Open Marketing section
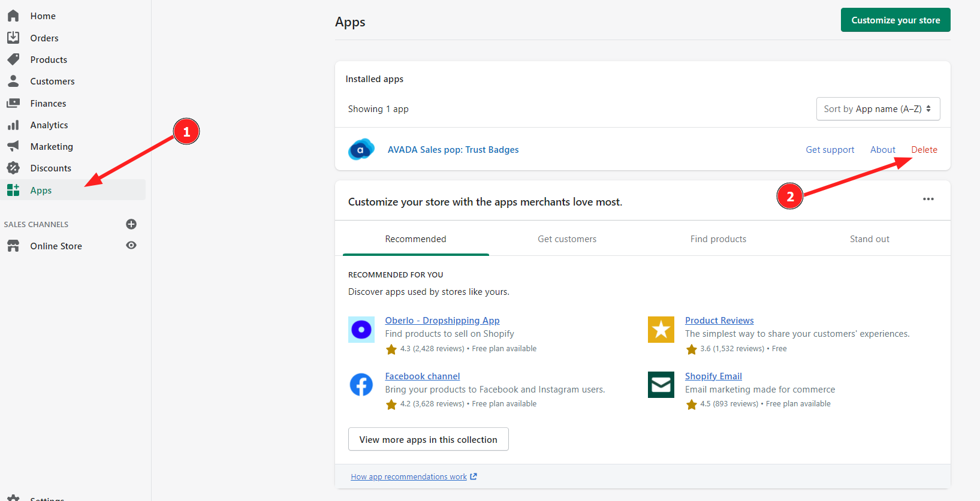Viewport: 980px width, 501px height. (x=52, y=147)
